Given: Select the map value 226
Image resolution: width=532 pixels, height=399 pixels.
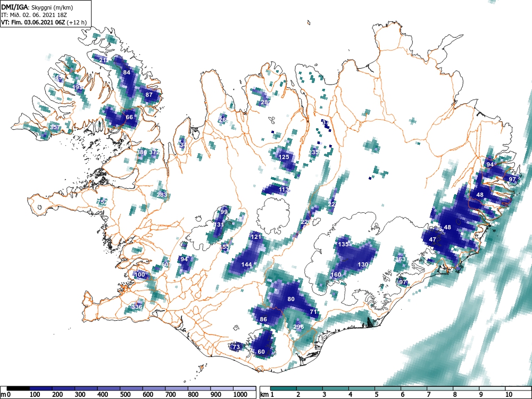Looking at the screenshot, I should click(306, 222).
